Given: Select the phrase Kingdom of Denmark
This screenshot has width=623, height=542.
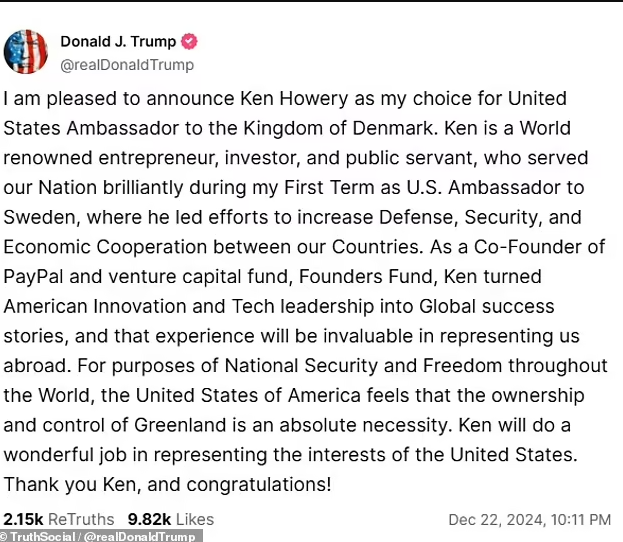Looking at the screenshot, I should 339,128.
